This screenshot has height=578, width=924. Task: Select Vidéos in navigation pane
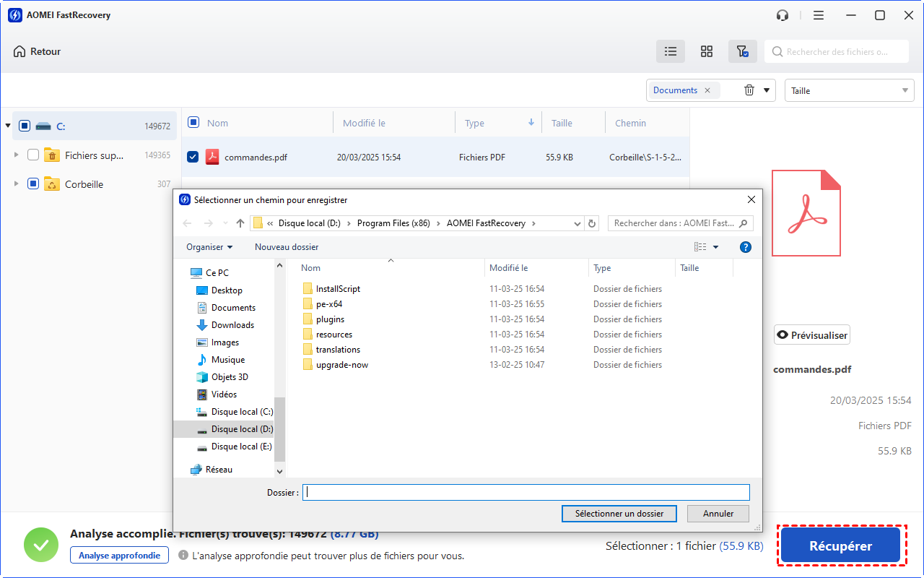tap(217, 394)
